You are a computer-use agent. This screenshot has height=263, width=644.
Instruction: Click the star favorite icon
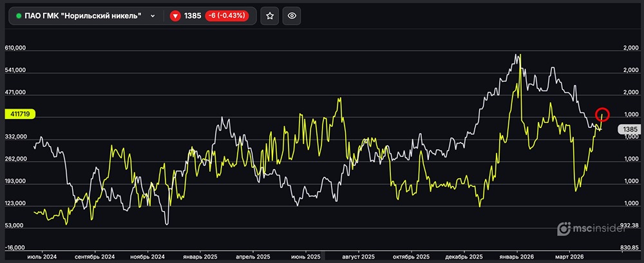pyautogui.click(x=270, y=15)
